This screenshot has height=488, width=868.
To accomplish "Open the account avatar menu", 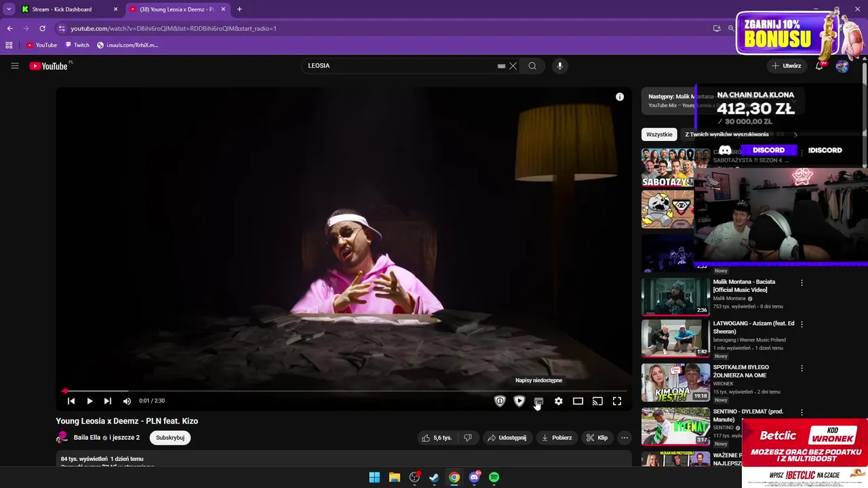I will 842,66.
